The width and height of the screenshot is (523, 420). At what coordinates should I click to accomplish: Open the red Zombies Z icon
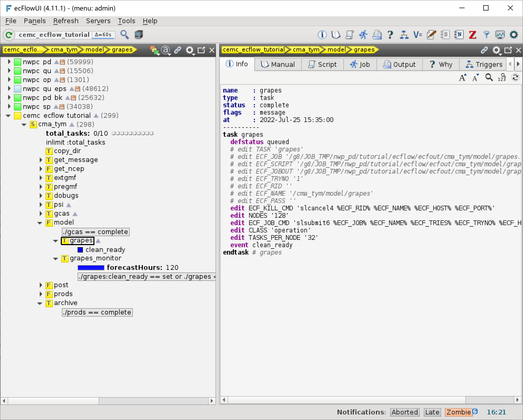click(472, 35)
